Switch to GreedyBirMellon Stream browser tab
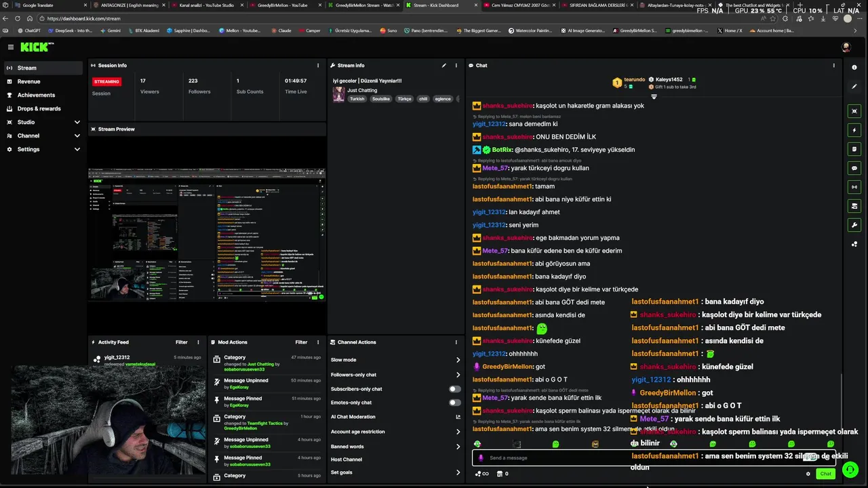868x488 pixels. pyautogui.click(x=363, y=5)
